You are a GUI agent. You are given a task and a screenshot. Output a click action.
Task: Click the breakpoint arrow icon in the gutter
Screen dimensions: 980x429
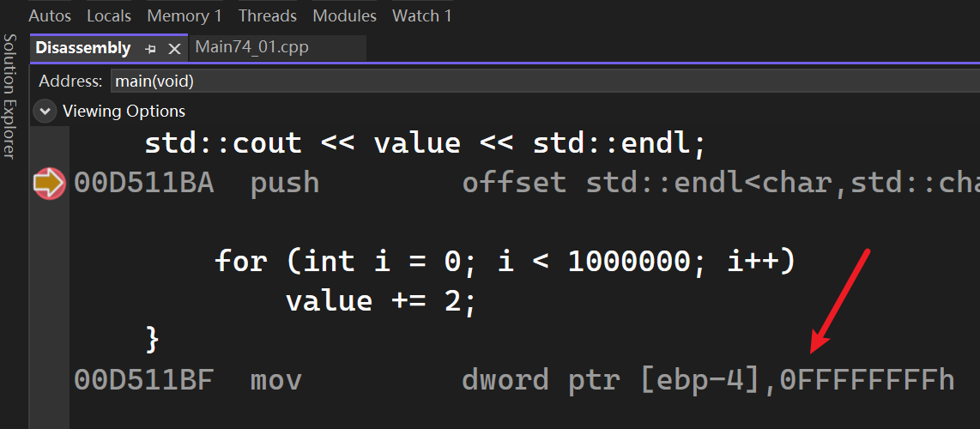tap(49, 184)
